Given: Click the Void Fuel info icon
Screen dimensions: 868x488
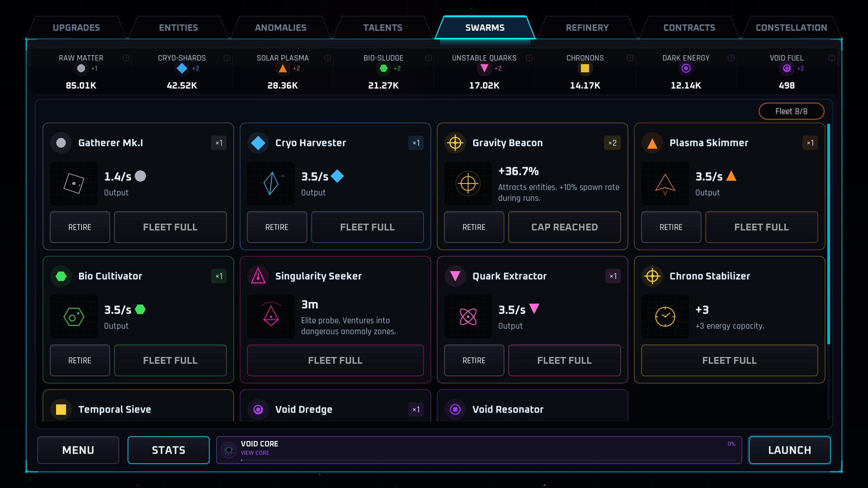Looking at the screenshot, I should pyautogui.click(x=832, y=58).
